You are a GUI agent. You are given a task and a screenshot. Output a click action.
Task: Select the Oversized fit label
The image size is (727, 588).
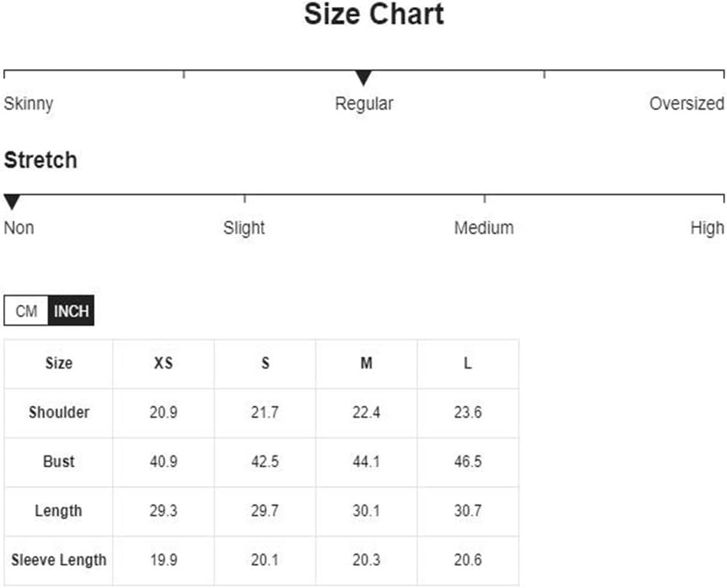tap(686, 104)
